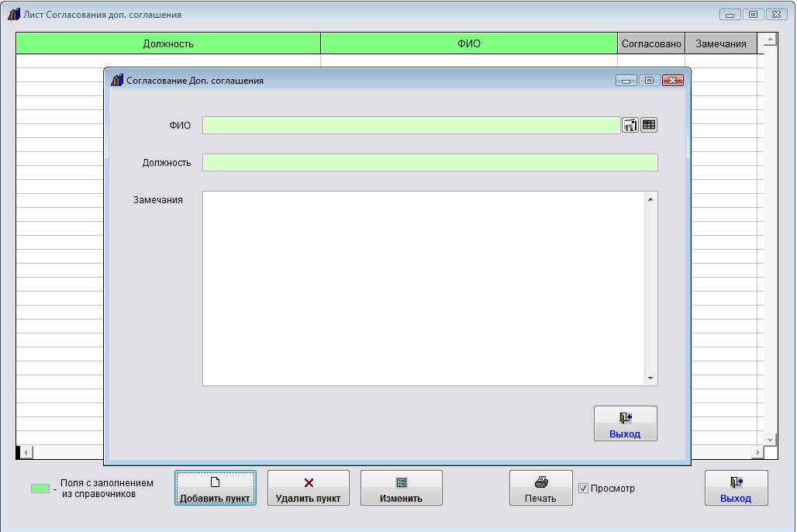The width and height of the screenshot is (797, 532).
Task: Close the Согласование Доп. соглашения dialog
Action: click(x=672, y=81)
